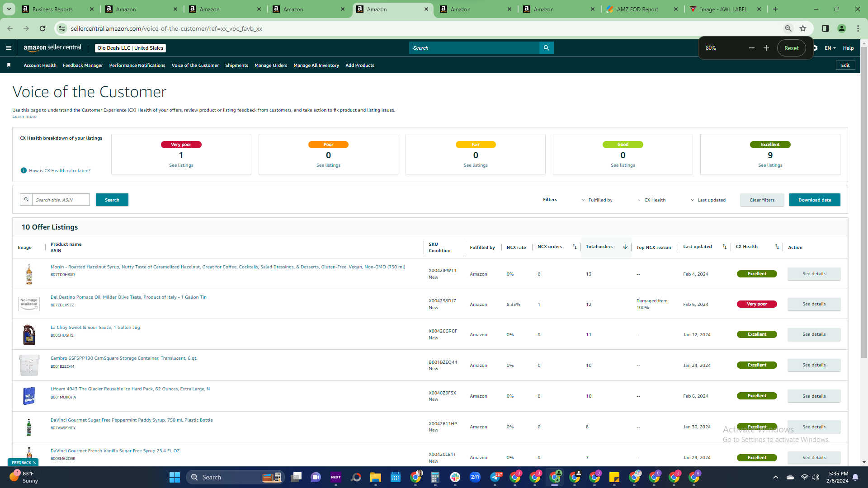
Task: Show hidden system tray icons
Action: pos(776,477)
